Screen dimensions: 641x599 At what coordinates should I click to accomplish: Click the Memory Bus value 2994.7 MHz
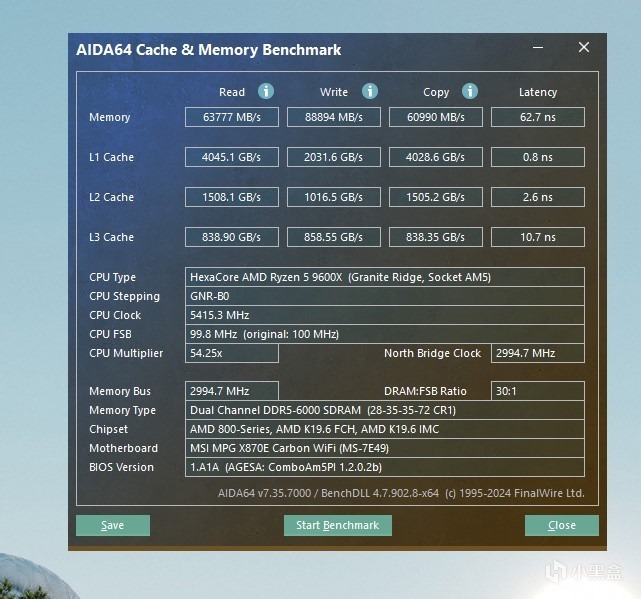point(232,391)
